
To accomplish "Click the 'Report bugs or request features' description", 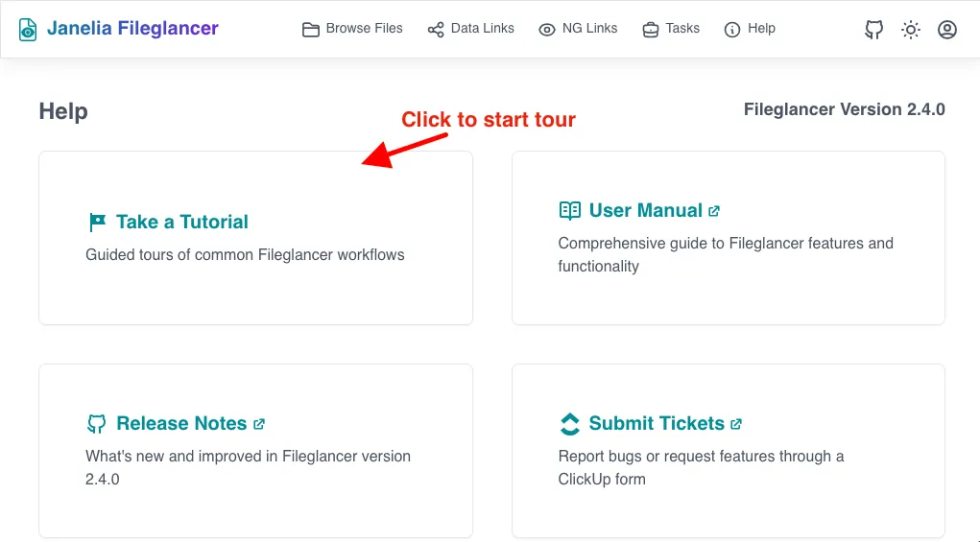I will click(x=702, y=468).
